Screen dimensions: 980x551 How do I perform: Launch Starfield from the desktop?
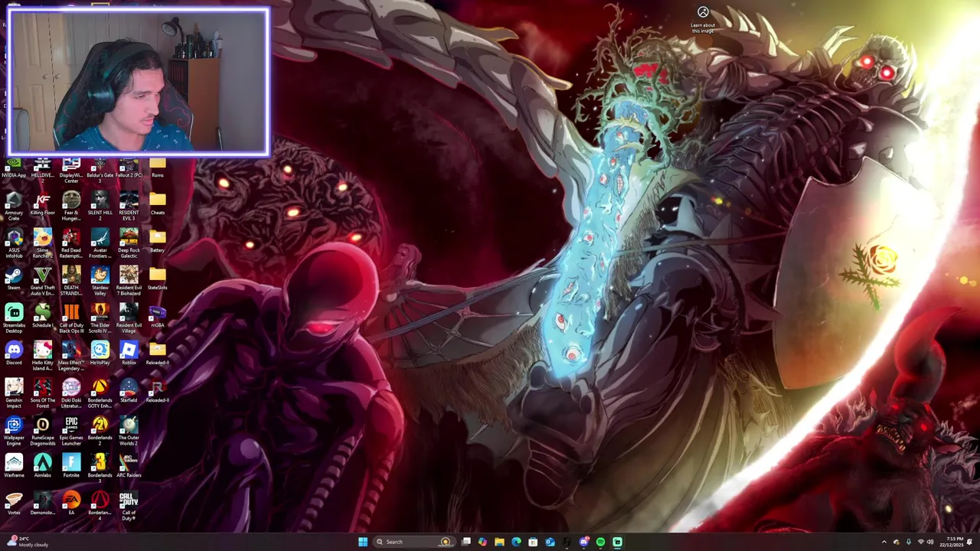[129, 390]
